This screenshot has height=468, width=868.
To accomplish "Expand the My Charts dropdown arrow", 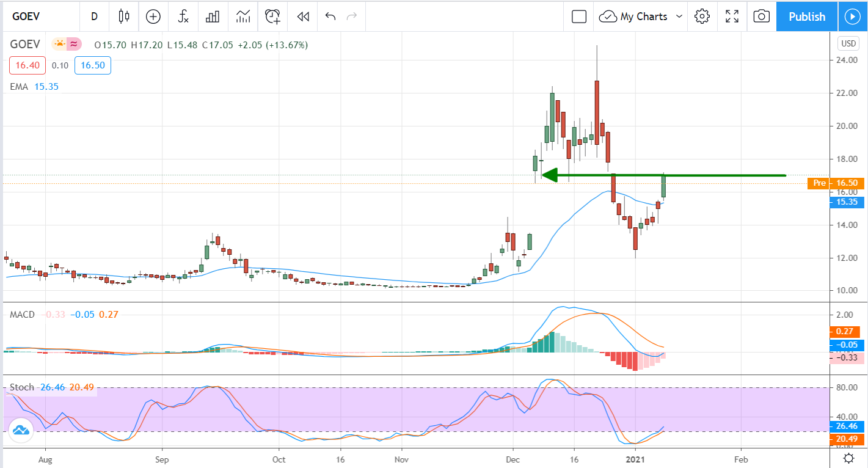I will click(x=679, y=16).
